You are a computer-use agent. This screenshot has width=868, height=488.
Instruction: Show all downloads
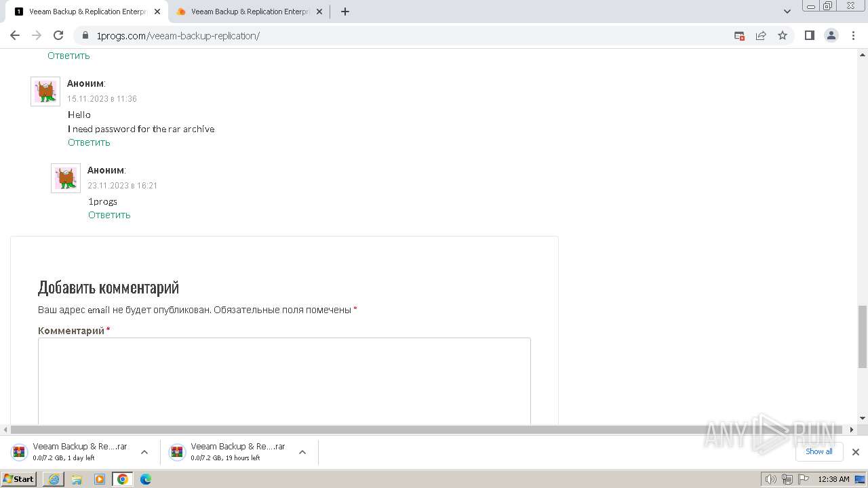point(818,451)
